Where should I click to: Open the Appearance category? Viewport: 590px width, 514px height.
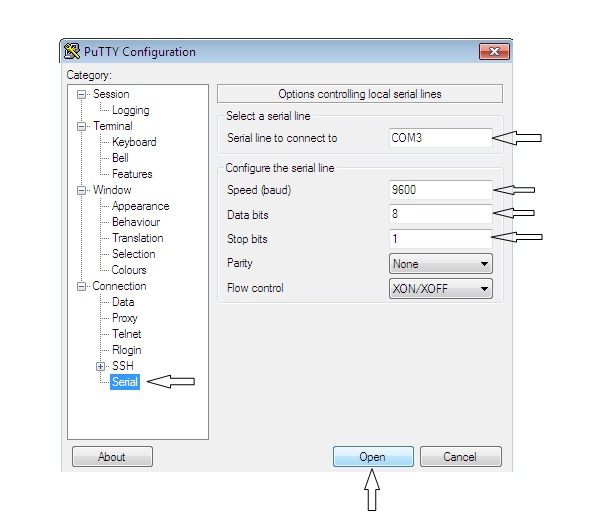140,206
